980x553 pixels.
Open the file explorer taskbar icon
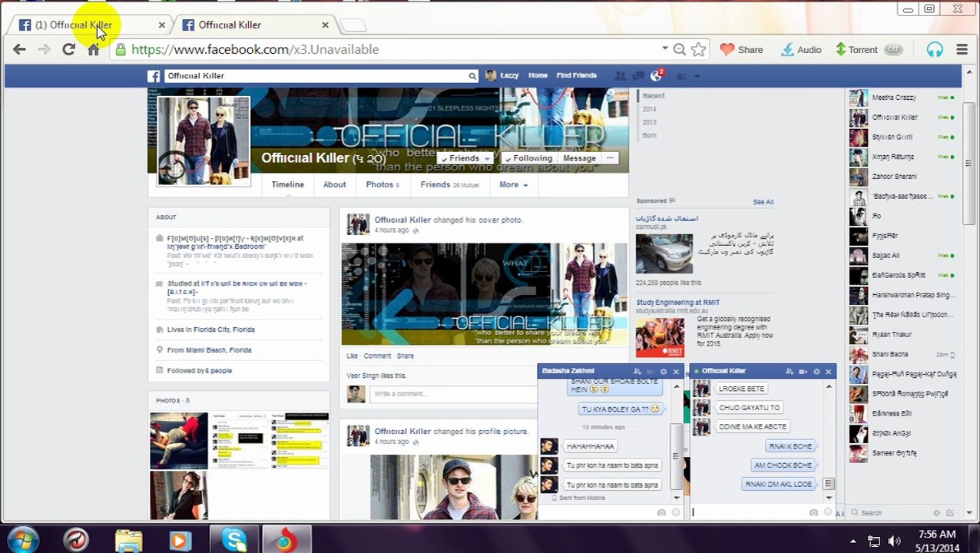[x=129, y=540]
